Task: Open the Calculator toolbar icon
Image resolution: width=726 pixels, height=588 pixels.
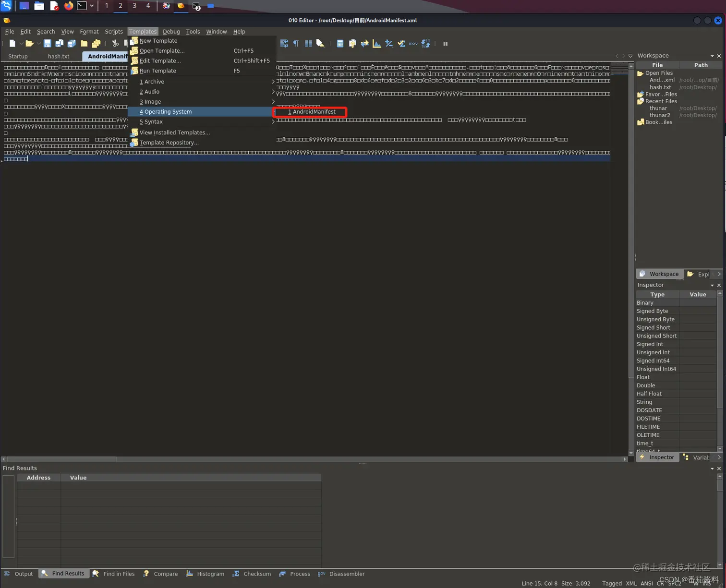Action: (340, 43)
